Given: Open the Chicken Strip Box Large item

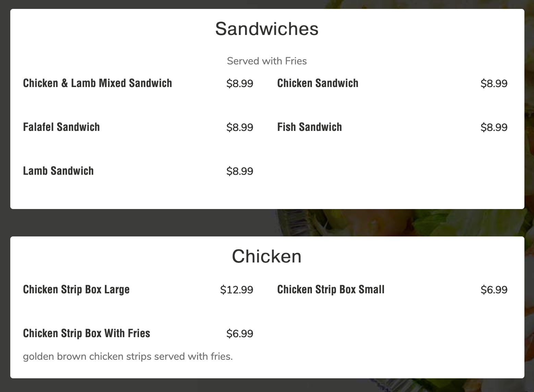Looking at the screenshot, I should point(76,290).
